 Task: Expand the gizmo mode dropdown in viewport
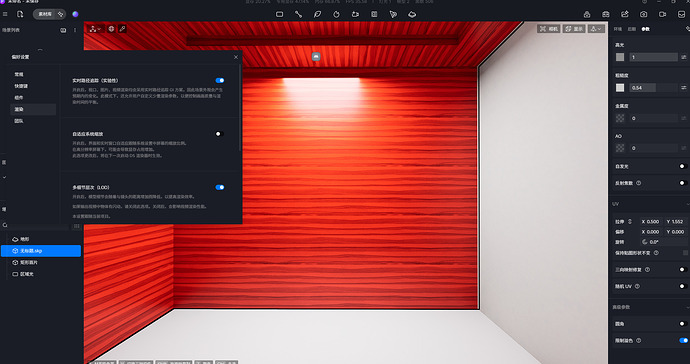[95, 29]
